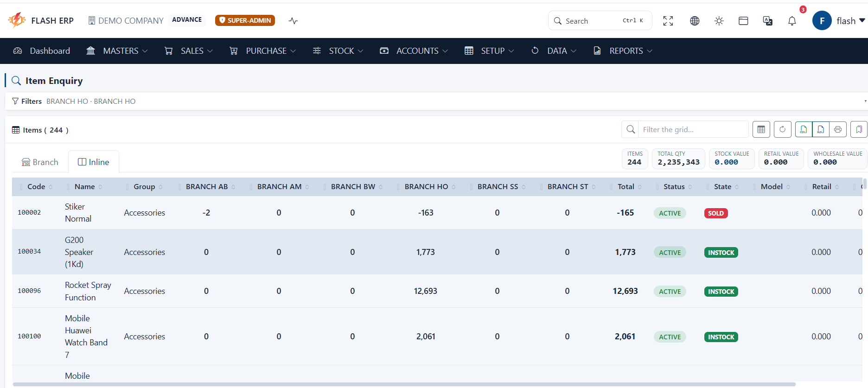This screenshot has height=388, width=868.
Task: Open the translate icon
Action: coord(768,21)
